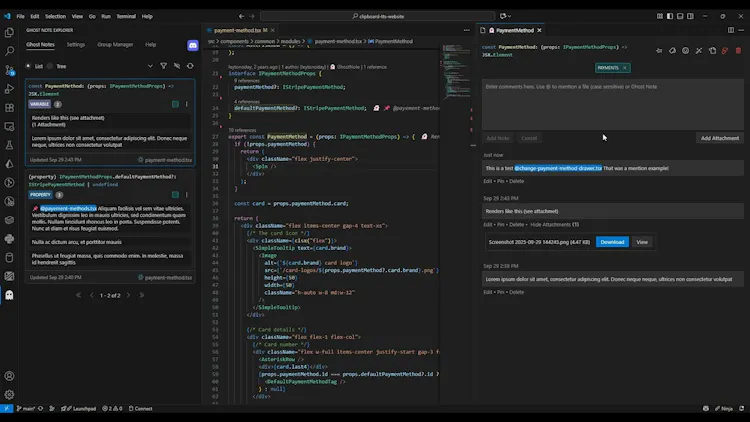The height and width of the screenshot is (422, 750).
Task: Click the Add Attachment button
Action: coord(719,138)
